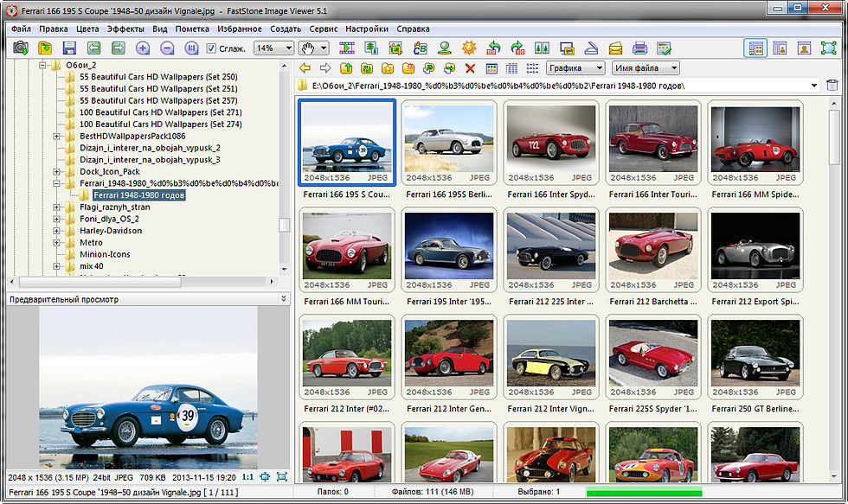Click the adjust lighting sun icon
Screen dimensions: 848x504
pyautogui.click(x=469, y=48)
